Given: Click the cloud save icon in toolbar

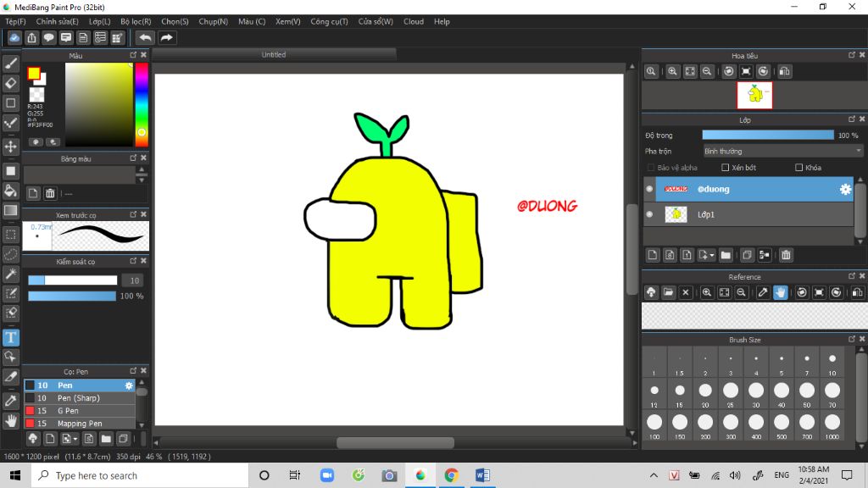Looking at the screenshot, I should click(14, 37).
